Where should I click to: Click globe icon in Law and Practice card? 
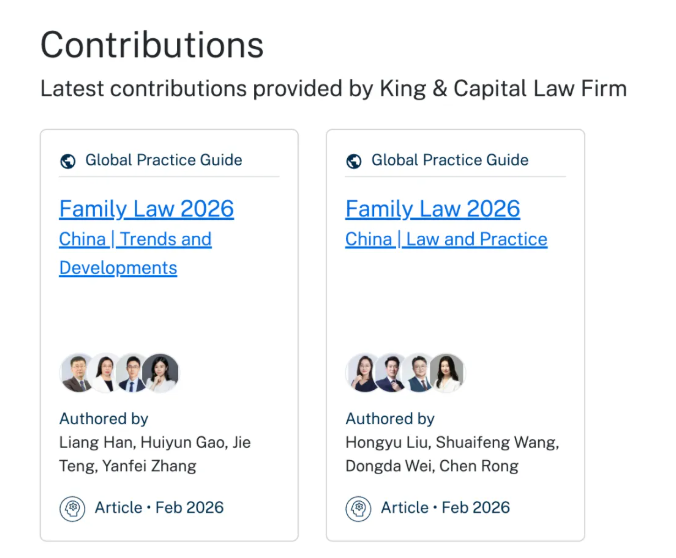click(354, 160)
